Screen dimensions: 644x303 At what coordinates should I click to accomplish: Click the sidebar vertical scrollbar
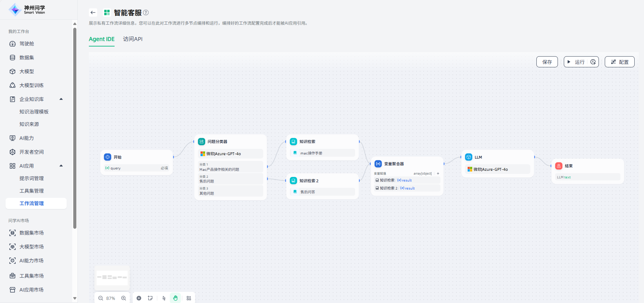pyautogui.click(x=75, y=128)
